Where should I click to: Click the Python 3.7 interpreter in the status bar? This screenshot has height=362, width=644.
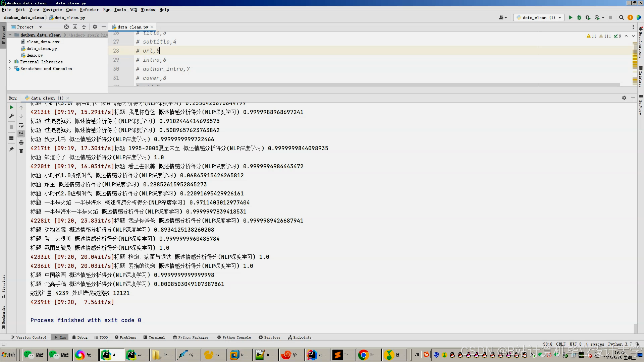618,344
